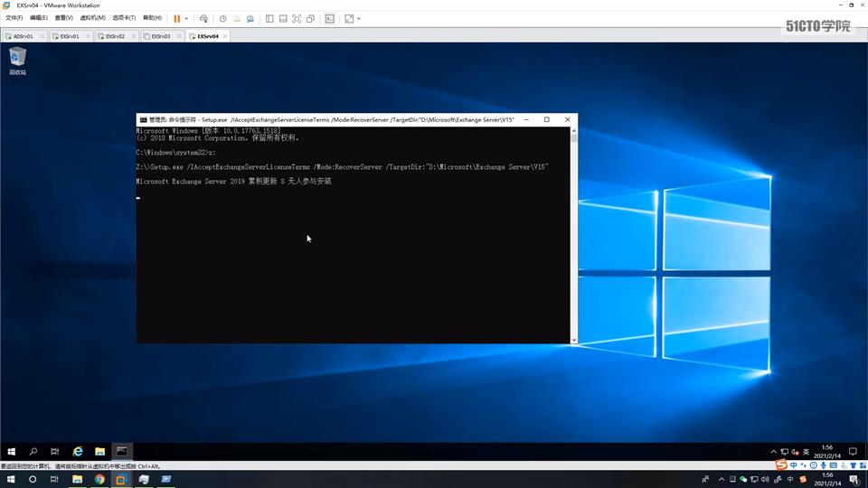
Task: Revert to snapshot using the VMware toolbar icon
Action: point(236,18)
